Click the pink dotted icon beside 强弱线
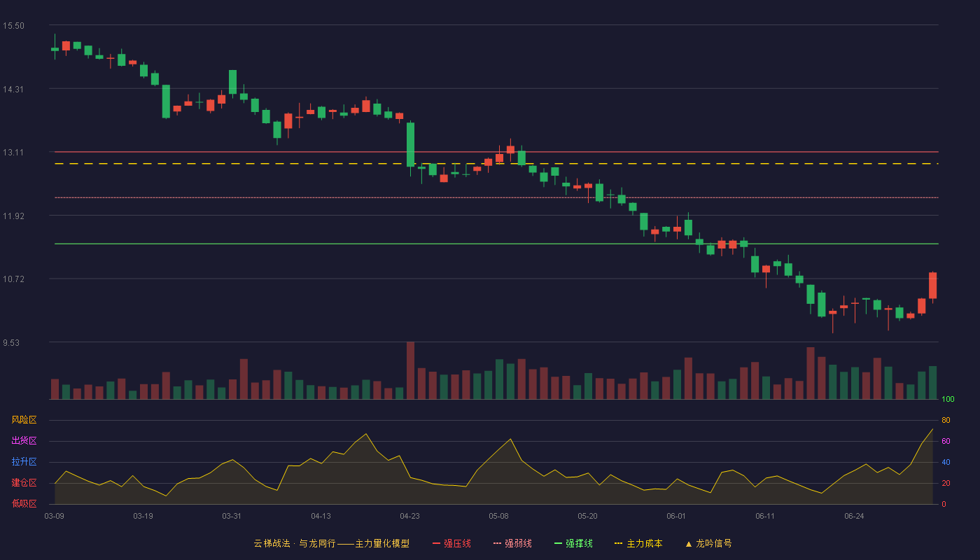 (497, 543)
